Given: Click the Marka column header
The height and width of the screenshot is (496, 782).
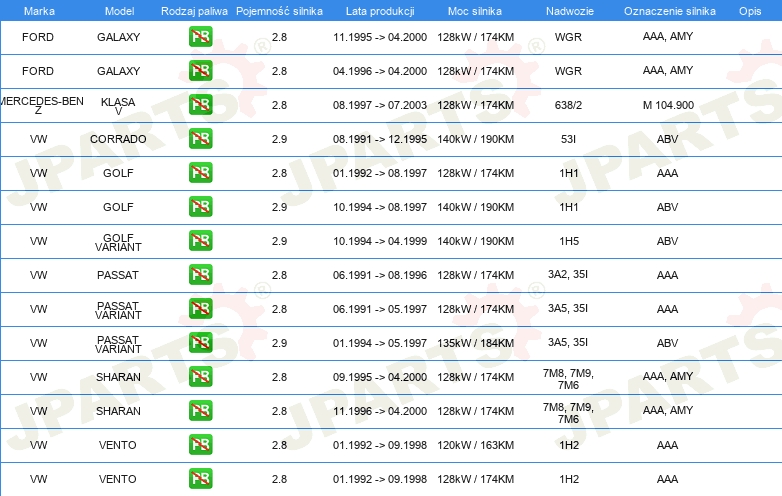Looking at the screenshot, I should coord(39,11).
